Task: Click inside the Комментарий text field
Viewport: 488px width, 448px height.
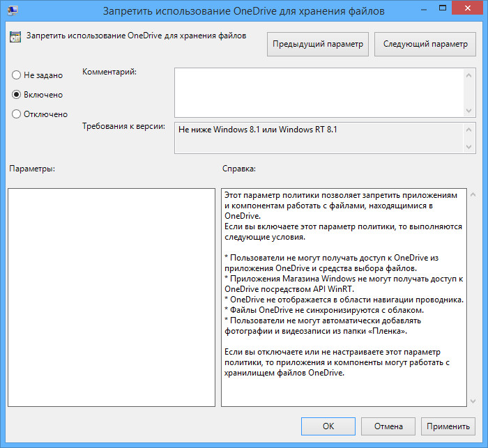Action: point(319,93)
